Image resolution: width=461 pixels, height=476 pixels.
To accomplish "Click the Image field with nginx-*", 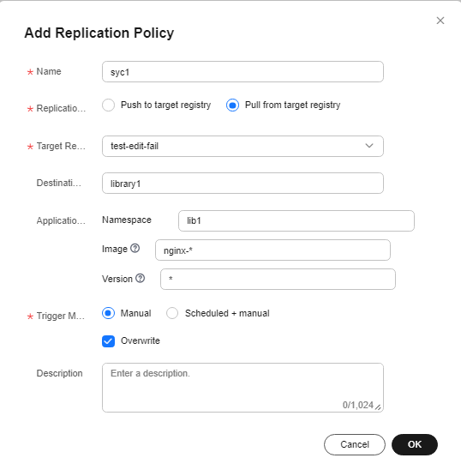I will 272,250.
